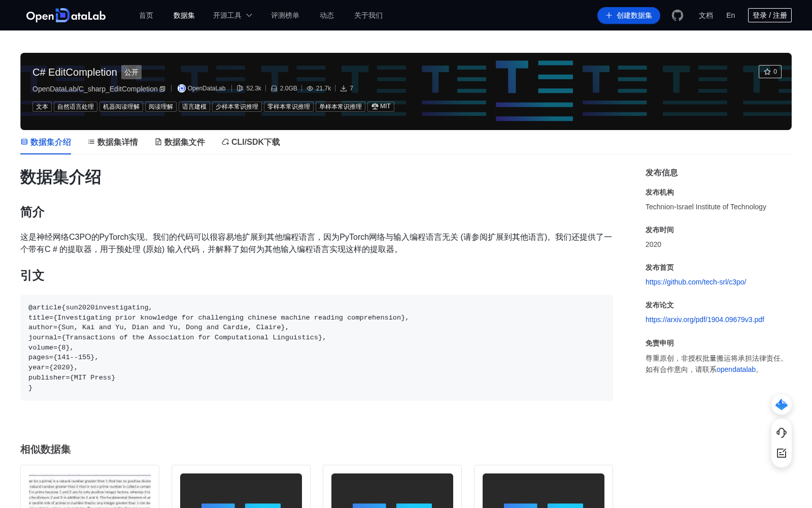The image size is (812, 508).
Task: Click the 公开 visibility badge
Action: 131,72
